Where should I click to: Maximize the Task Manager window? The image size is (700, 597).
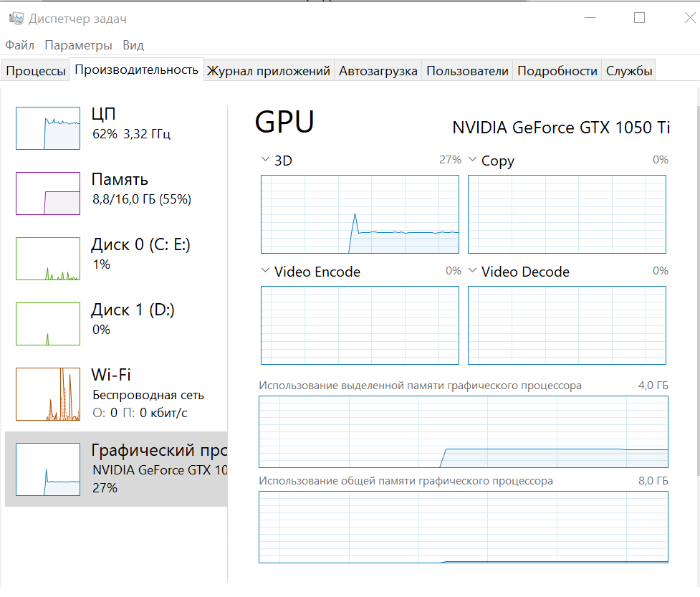click(639, 18)
